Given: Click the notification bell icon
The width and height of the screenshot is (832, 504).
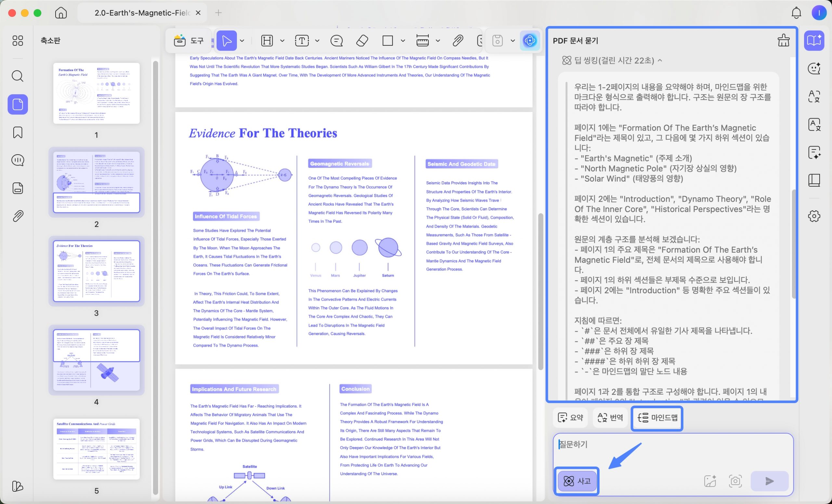Looking at the screenshot, I should 796,13.
